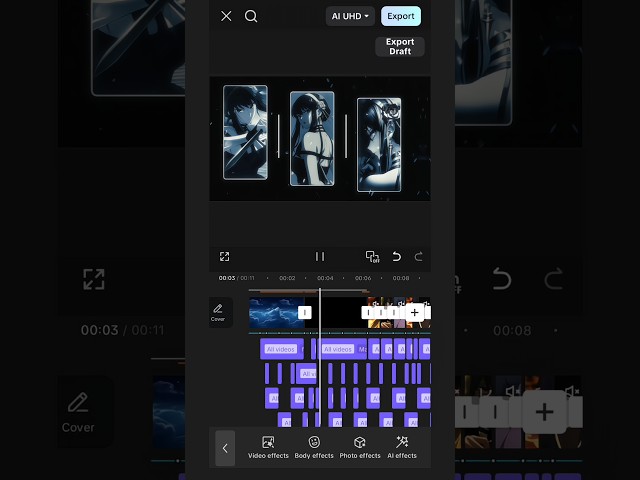Viewport: 640px width, 480px height.
Task: Choose Export Draft option
Action: point(400,47)
